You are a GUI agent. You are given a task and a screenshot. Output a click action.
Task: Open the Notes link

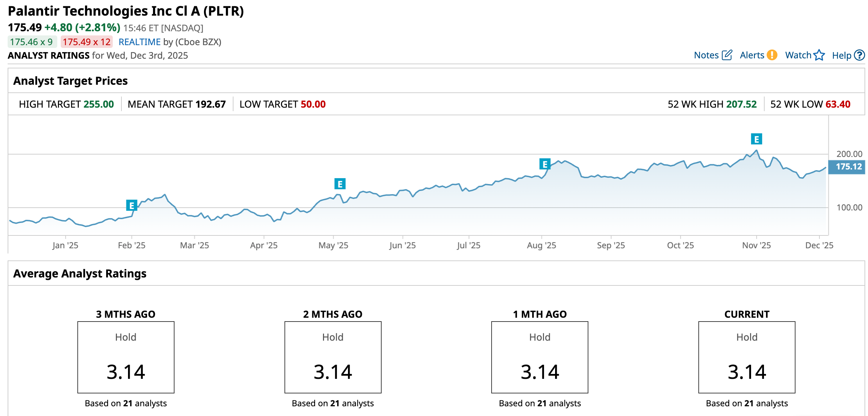coord(706,55)
